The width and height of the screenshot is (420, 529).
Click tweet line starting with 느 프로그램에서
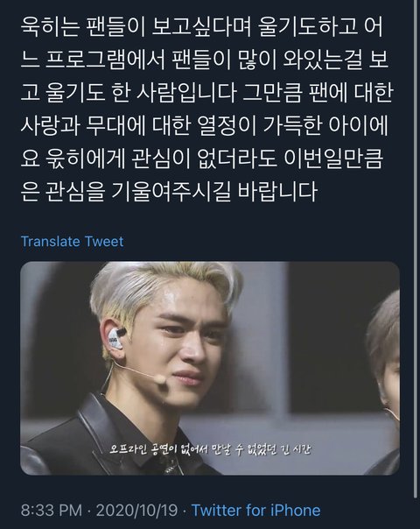pos(205,60)
